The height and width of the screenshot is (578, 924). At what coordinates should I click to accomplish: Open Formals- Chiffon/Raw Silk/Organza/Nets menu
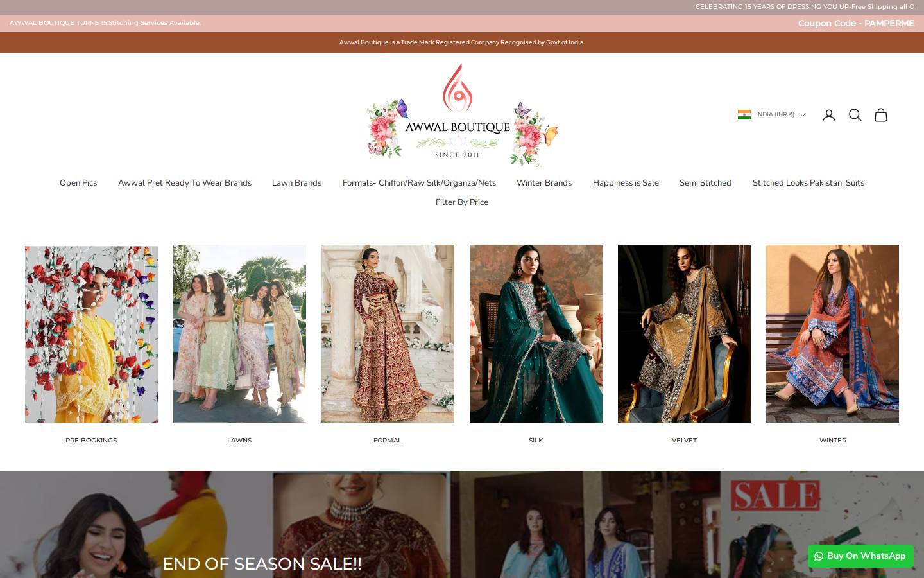[419, 183]
